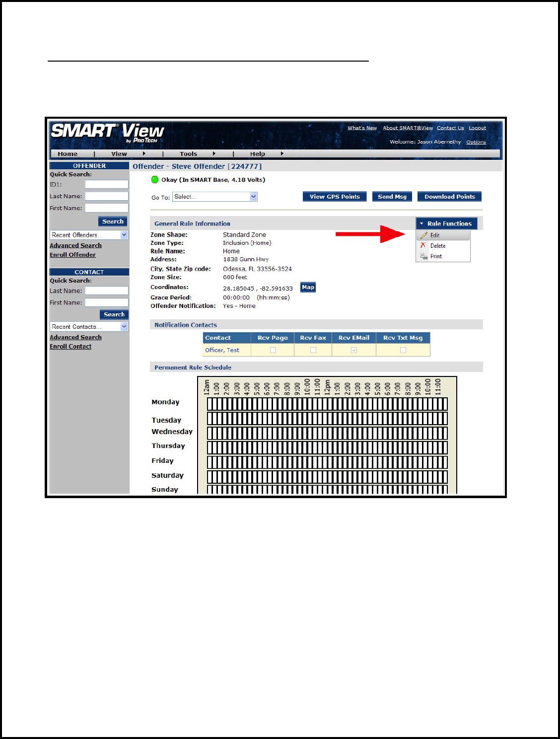Open the Tools menu
The height and width of the screenshot is (739, 560).
[188, 154]
